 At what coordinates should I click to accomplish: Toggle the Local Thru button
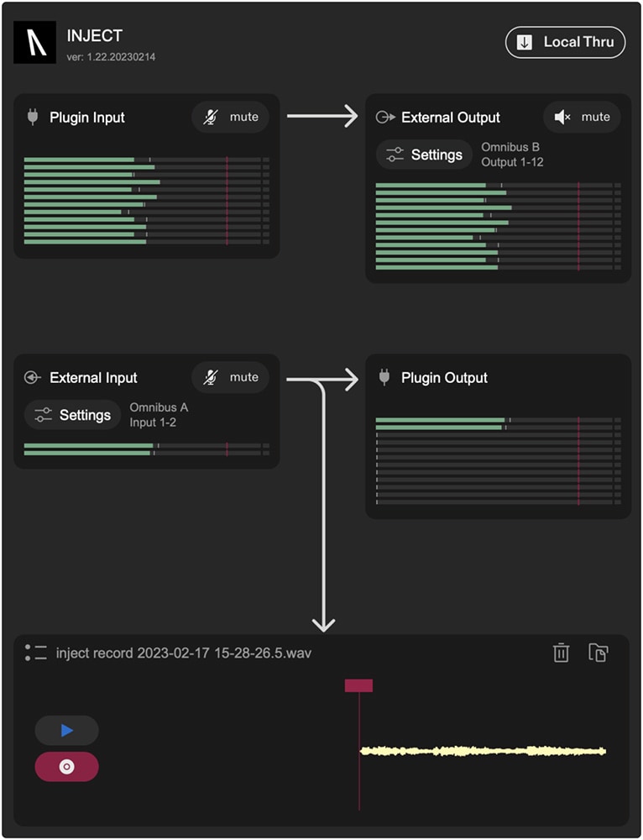click(x=565, y=42)
